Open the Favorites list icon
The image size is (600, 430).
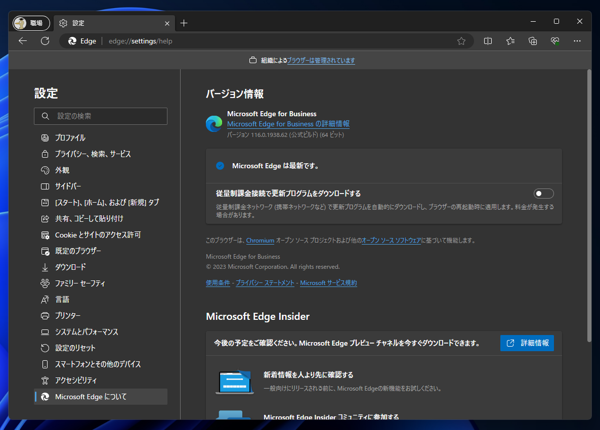click(510, 41)
